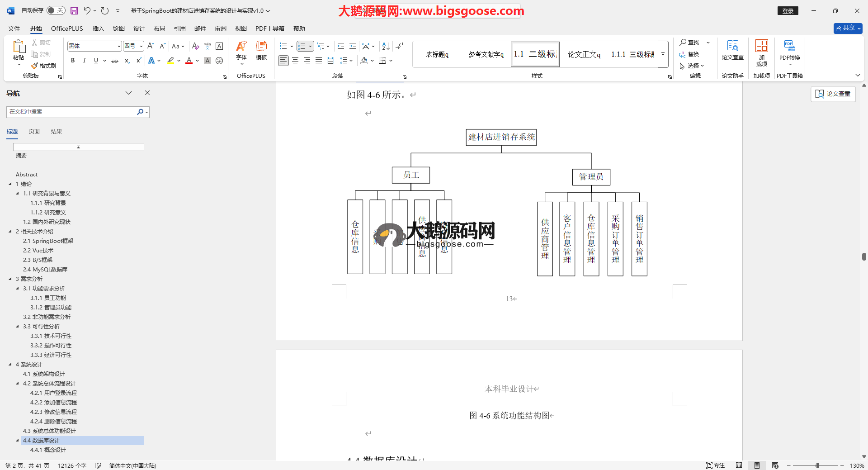
Task: Center-align the paragraph text
Action: [295, 61]
